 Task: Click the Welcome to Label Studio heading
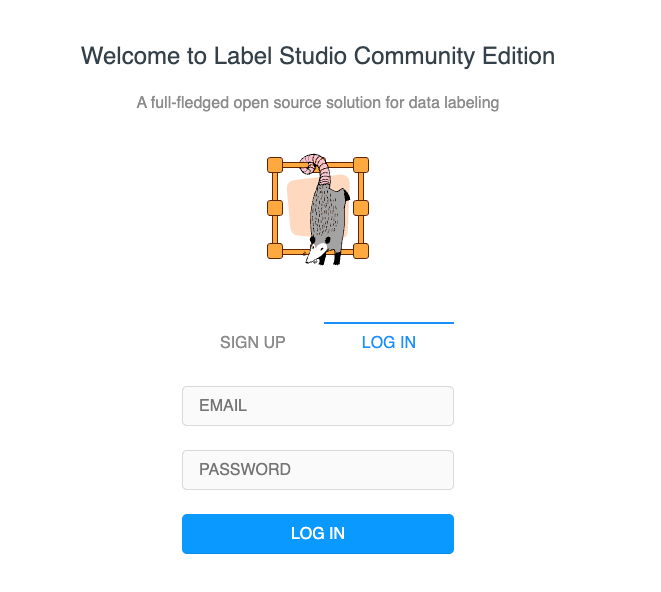click(x=318, y=56)
